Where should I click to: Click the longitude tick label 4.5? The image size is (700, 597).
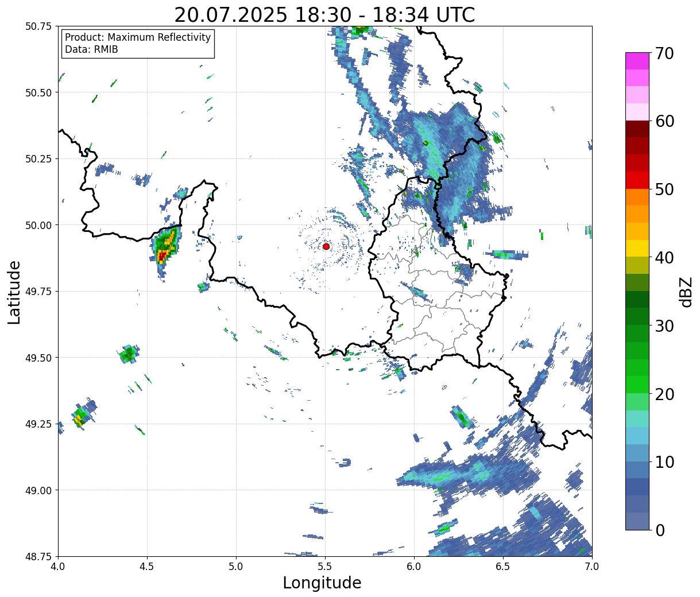(148, 567)
